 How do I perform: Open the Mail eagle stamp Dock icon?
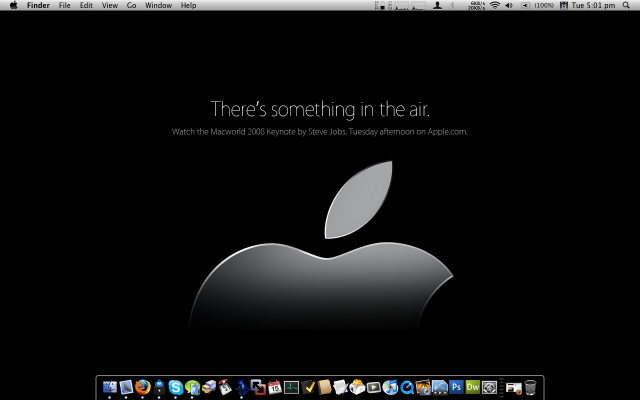(126, 387)
